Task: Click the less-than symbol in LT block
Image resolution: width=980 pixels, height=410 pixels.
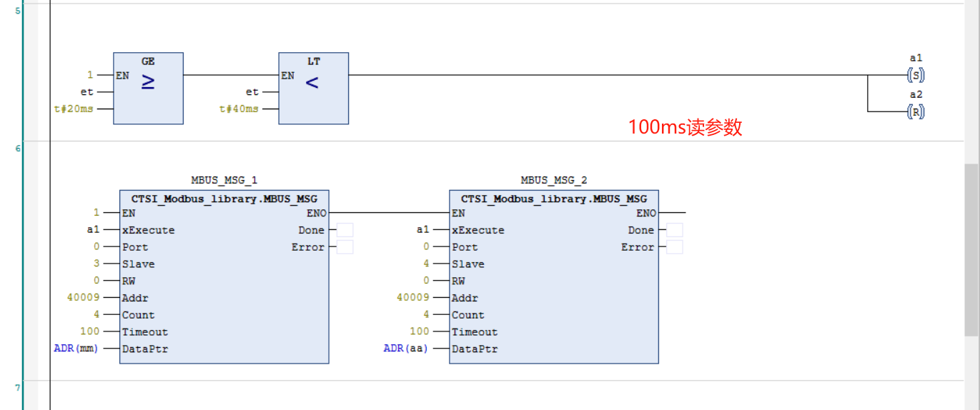Action: [x=312, y=82]
